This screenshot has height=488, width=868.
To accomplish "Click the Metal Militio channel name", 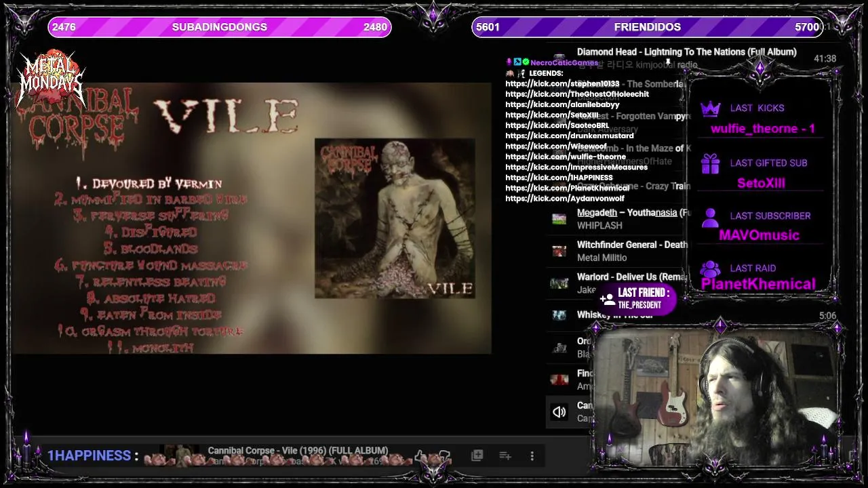I will click(601, 258).
